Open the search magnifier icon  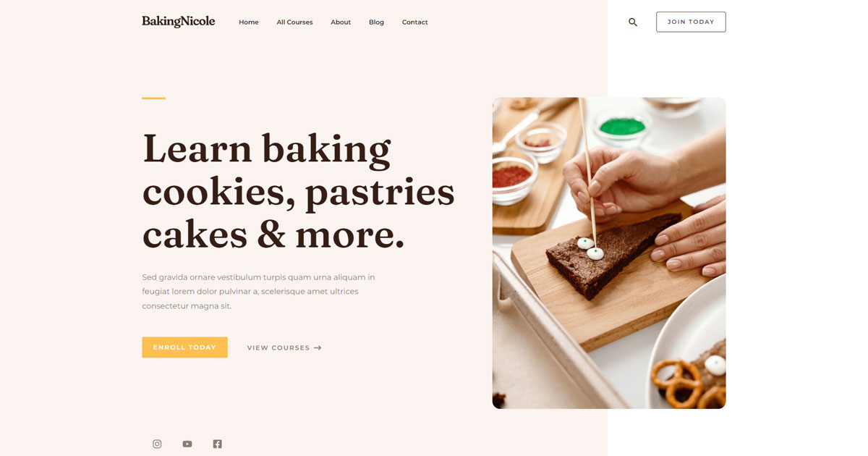(x=633, y=22)
